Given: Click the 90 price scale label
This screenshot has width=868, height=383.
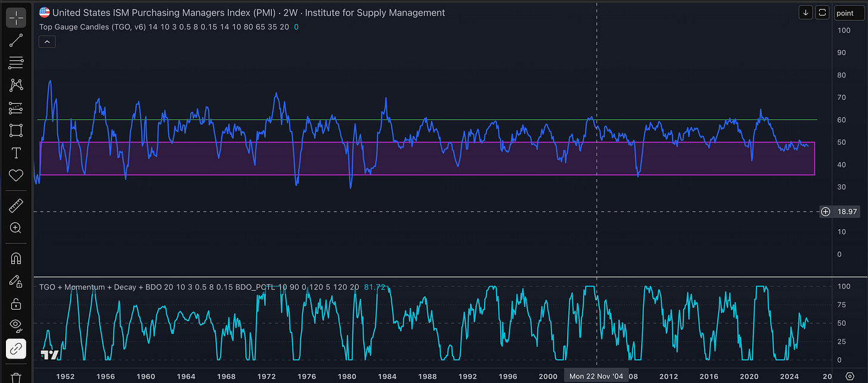Looking at the screenshot, I should coord(842,52).
